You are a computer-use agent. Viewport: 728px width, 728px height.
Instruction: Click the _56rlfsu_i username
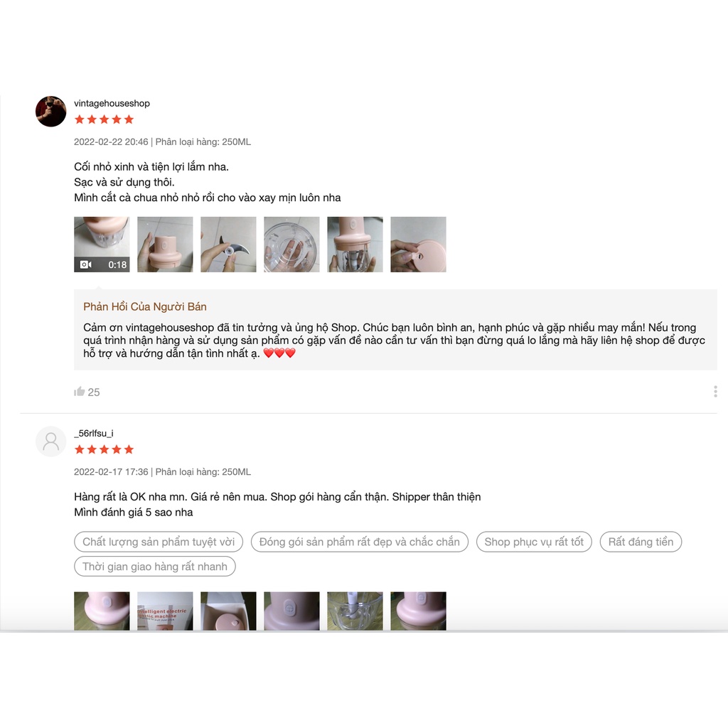[94, 433]
